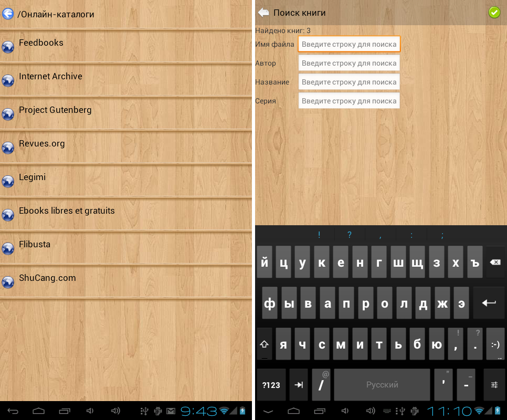This screenshot has width=507, height=420.
Task: Select the Revues.org catalog name
Action: [41, 143]
